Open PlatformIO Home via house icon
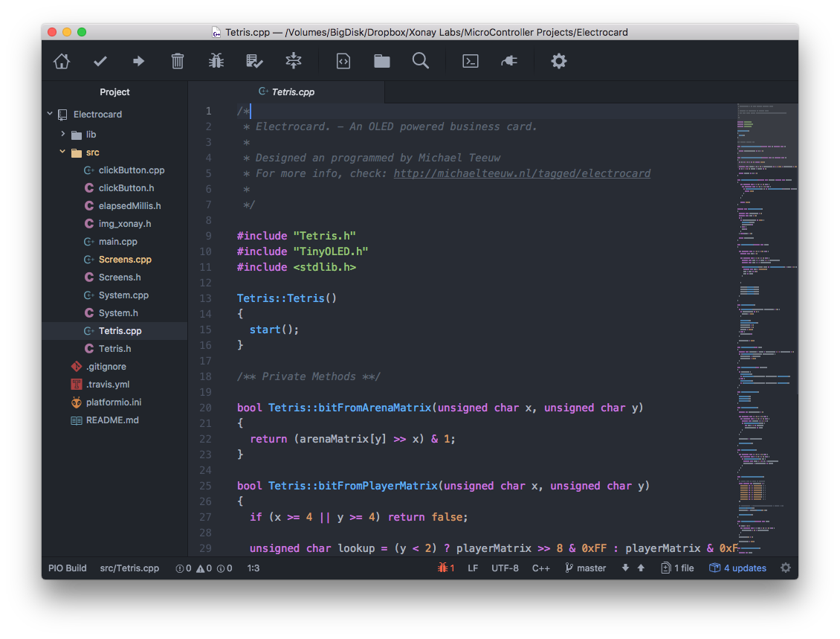Viewport: 840px width, 639px height. [x=62, y=61]
